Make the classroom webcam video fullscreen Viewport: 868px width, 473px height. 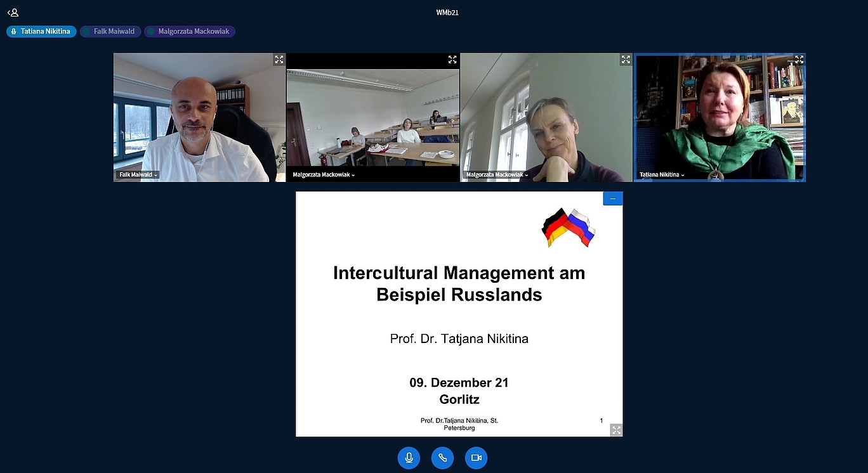[452, 60]
